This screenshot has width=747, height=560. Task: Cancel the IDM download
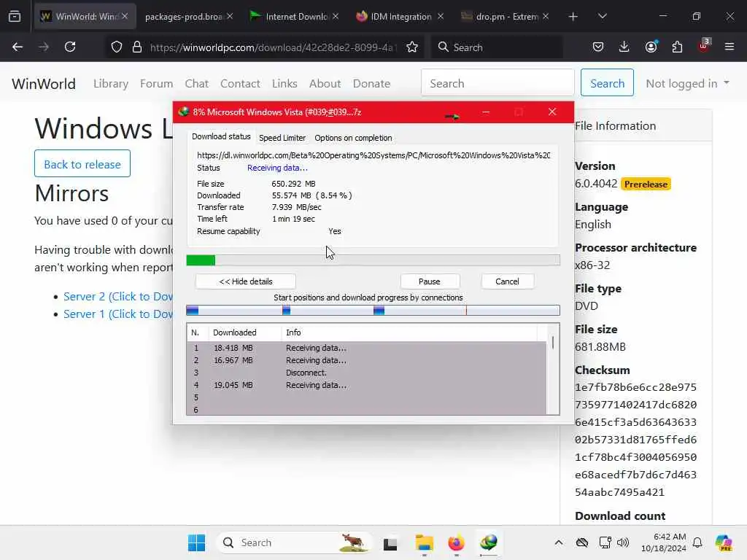[508, 281]
